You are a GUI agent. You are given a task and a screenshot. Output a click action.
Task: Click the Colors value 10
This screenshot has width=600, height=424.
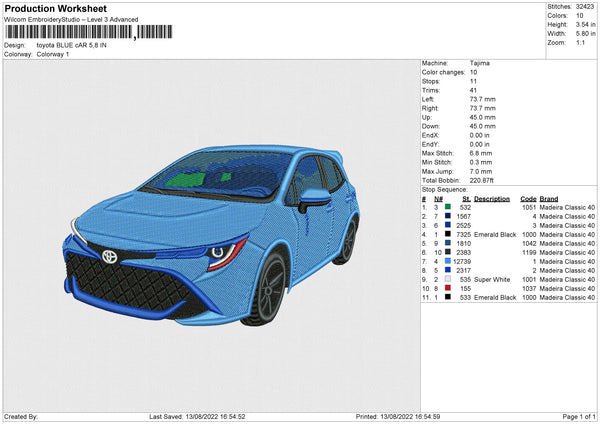(580, 16)
